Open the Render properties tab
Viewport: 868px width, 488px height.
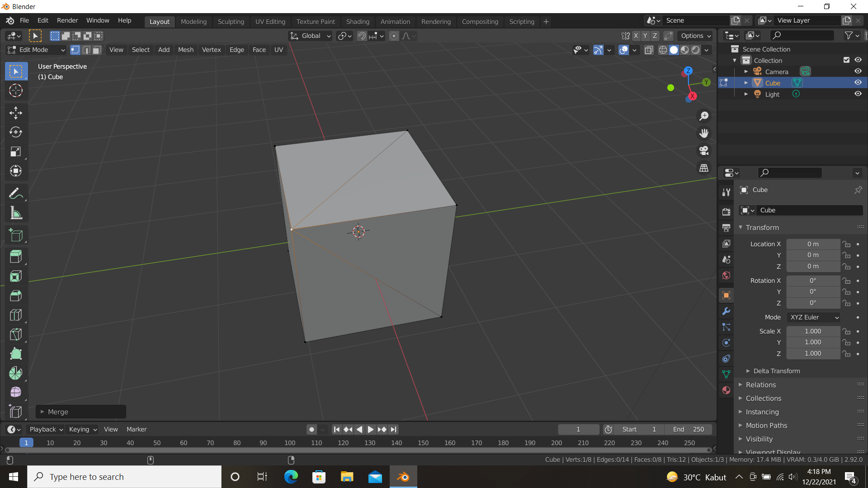coord(726,212)
